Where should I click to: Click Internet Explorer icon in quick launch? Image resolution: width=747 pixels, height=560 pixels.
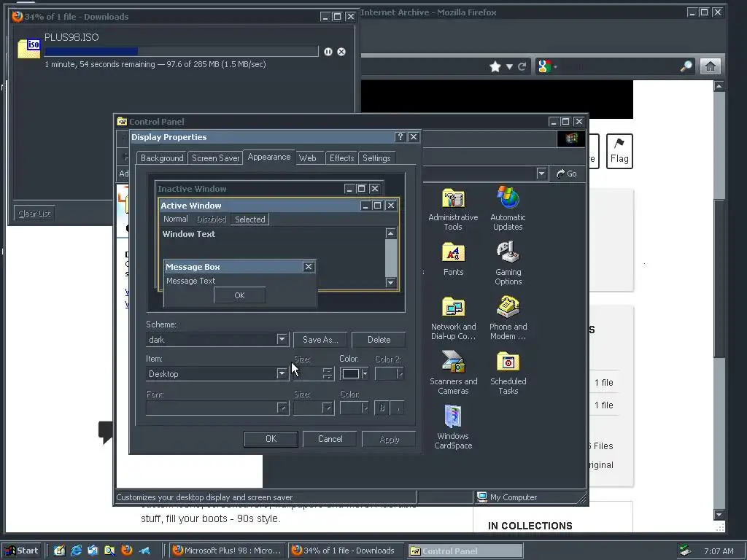point(76,551)
